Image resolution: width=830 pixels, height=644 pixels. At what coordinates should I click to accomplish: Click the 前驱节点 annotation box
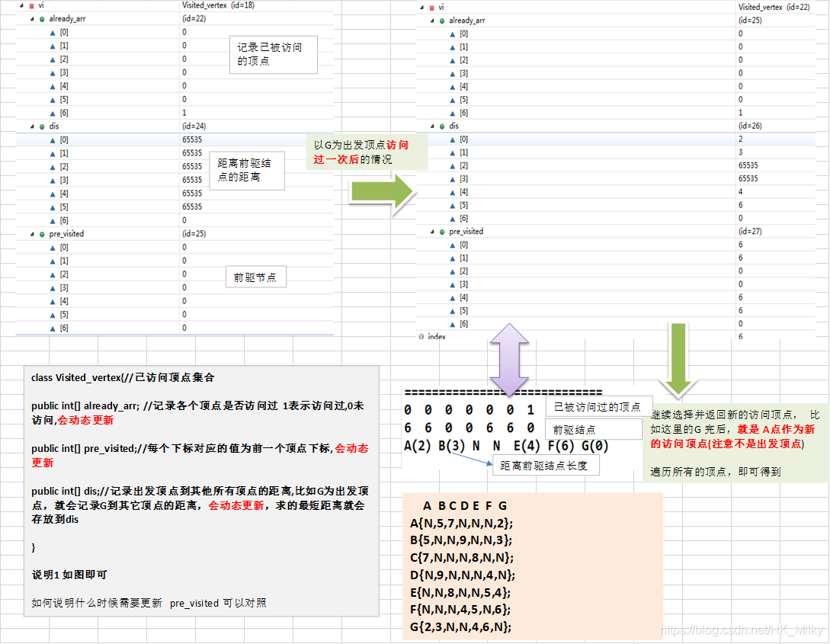point(256,277)
